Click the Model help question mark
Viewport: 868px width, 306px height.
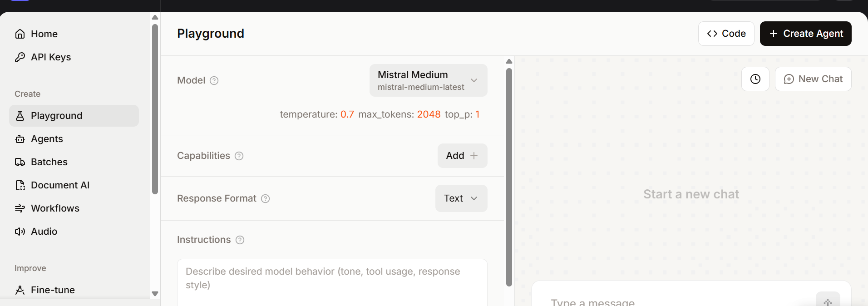(214, 80)
